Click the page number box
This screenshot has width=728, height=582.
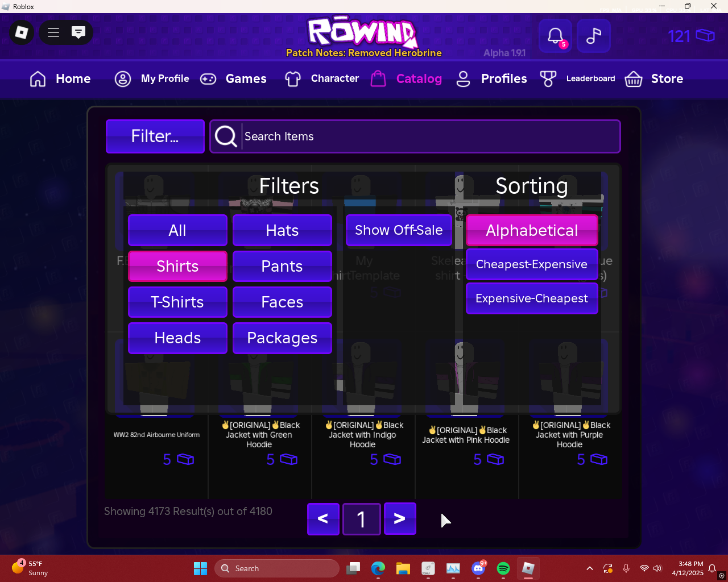click(x=361, y=519)
